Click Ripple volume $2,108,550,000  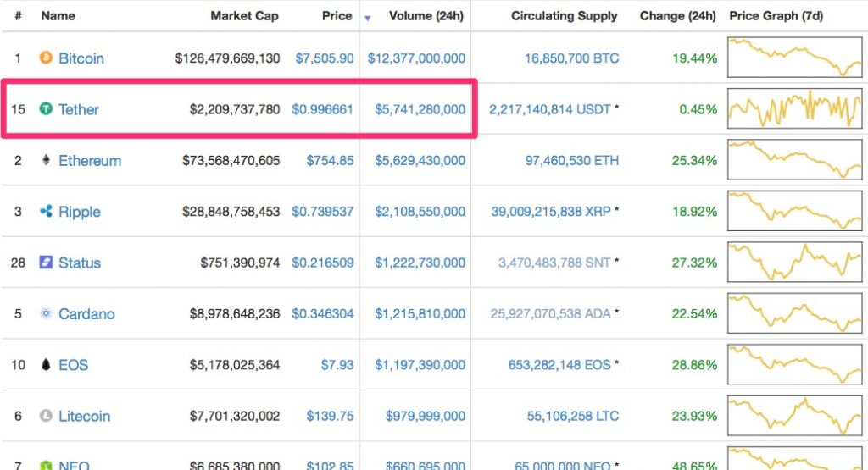pyautogui.click(x=420, y=212)
